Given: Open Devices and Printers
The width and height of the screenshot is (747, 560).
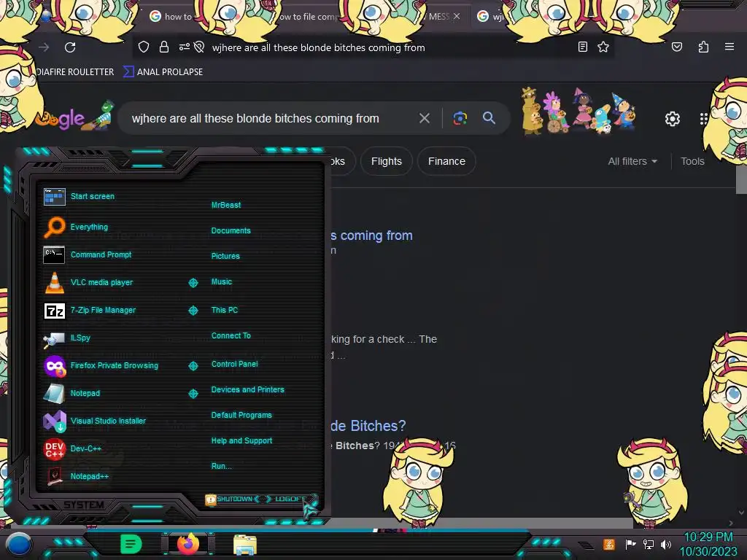Looking at the screenshot, I should point(247,389).
